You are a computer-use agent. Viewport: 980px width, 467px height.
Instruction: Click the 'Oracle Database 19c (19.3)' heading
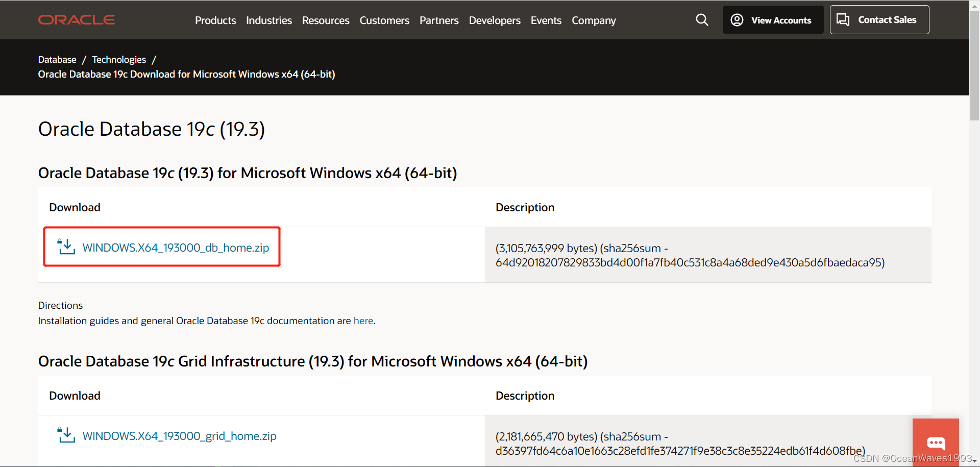coord(152,129)
